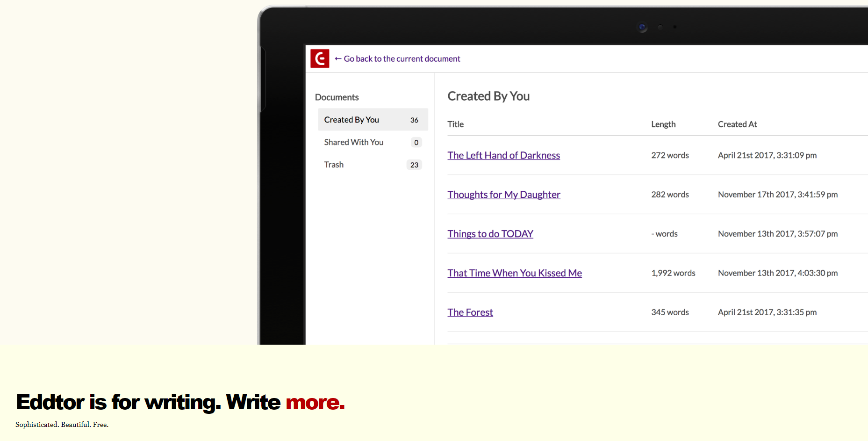
Task: Click date April 21st 2017, 3:31:09 pm
Action: [x=767, y=155]
